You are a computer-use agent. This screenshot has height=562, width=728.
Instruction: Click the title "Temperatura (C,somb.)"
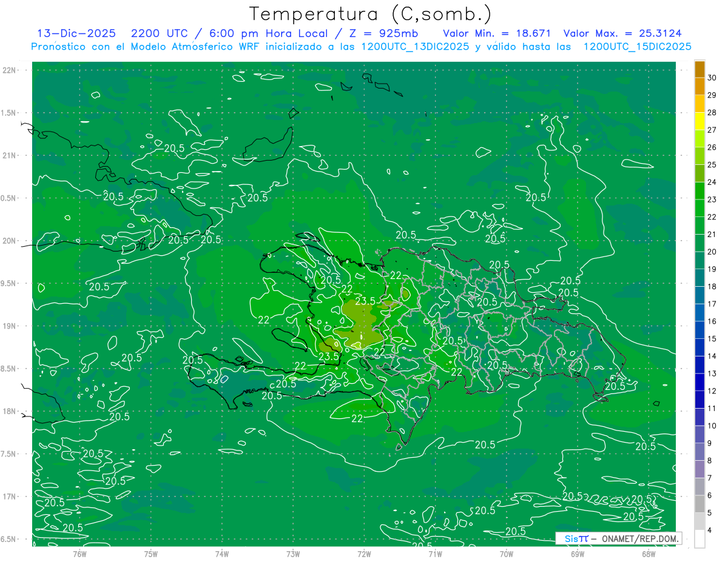(371, 14)
